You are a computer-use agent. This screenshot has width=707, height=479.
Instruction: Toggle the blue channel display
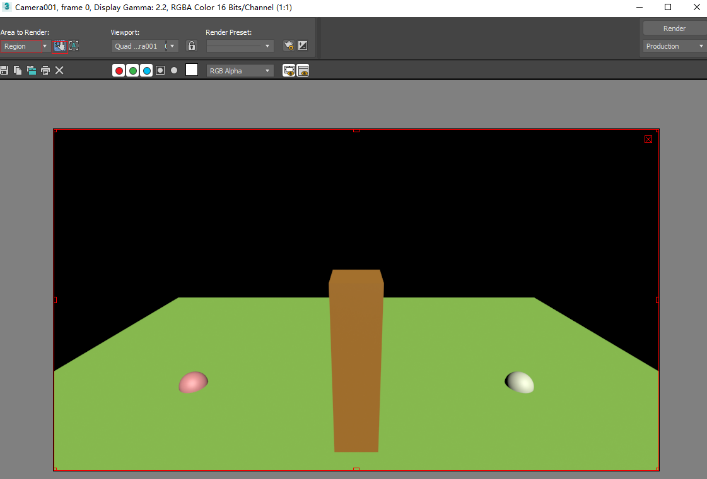pyautogui.click(x=147, y=71)
